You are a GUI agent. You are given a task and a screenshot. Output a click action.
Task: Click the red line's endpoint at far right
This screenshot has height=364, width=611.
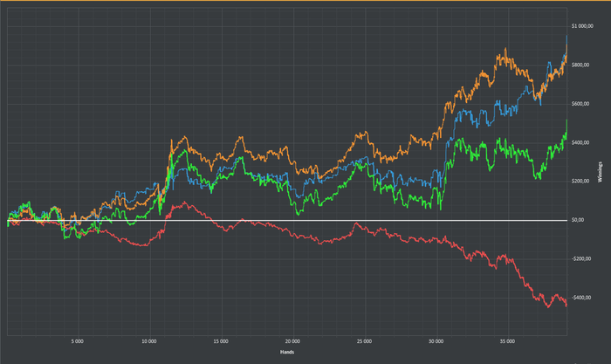point(566,306)
